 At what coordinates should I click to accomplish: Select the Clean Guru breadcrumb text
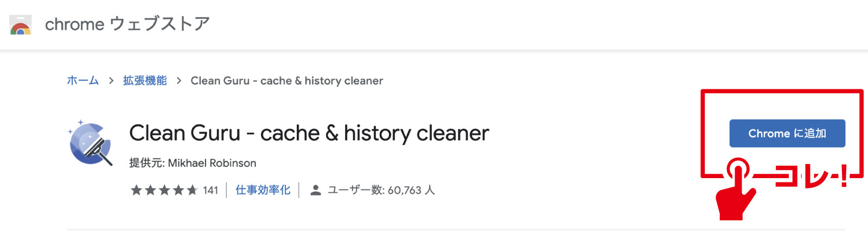286,81
